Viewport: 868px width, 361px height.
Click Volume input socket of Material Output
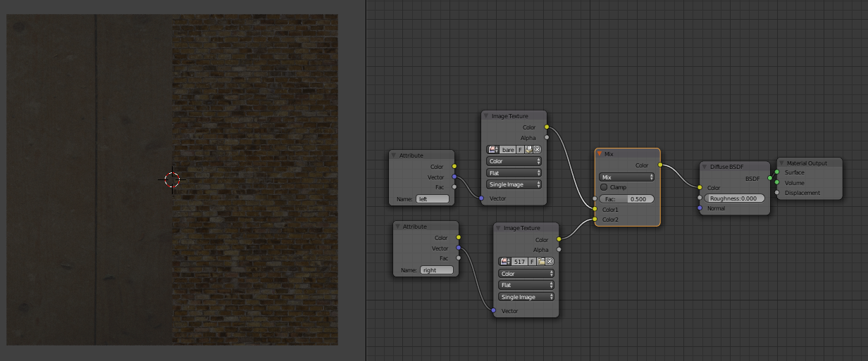776,183
